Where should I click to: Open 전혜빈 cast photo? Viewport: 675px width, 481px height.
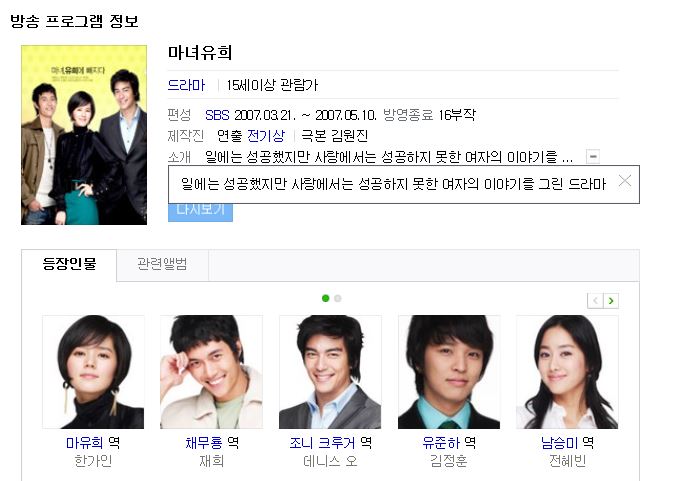pyautogui.click(x=567, y=372)
